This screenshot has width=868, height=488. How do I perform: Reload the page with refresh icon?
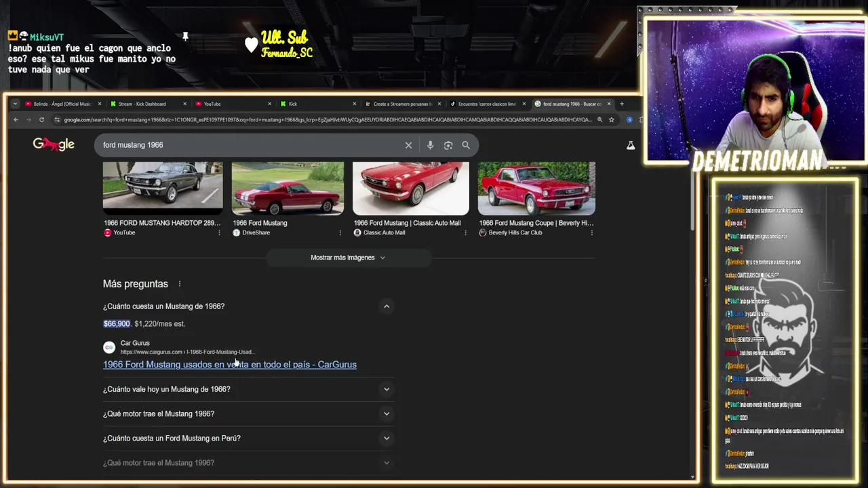(x=41, y=120)
